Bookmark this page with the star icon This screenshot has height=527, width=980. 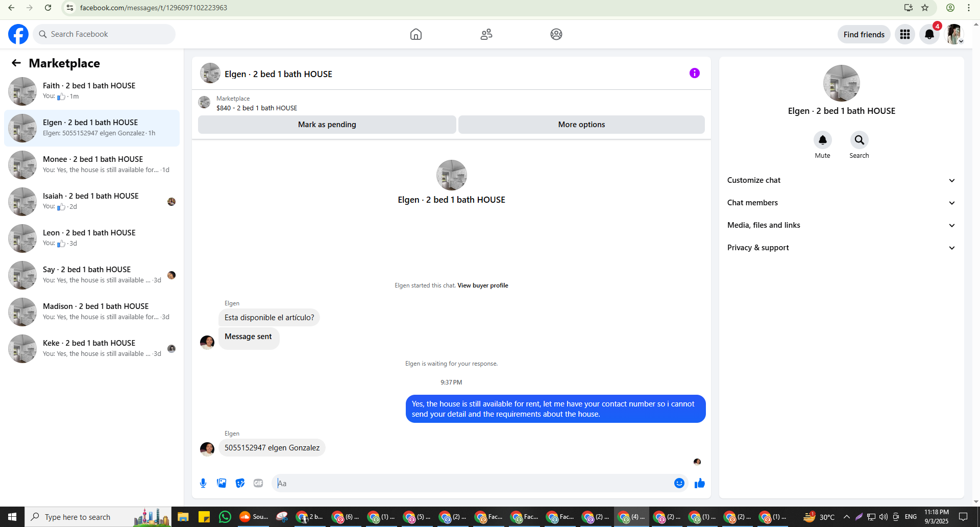(925, 8)
